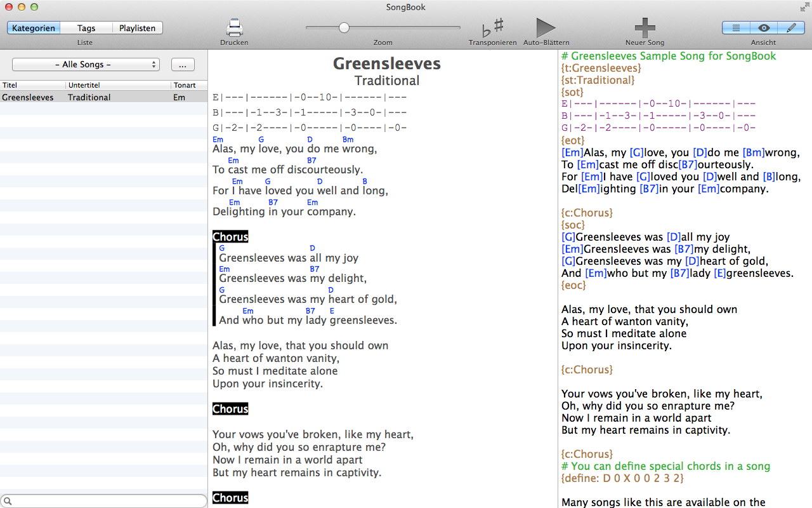This screenshot has height=508, width=812.
Task: Toggle fullscreen using the title bar arrows
Action: pos(804,7)
